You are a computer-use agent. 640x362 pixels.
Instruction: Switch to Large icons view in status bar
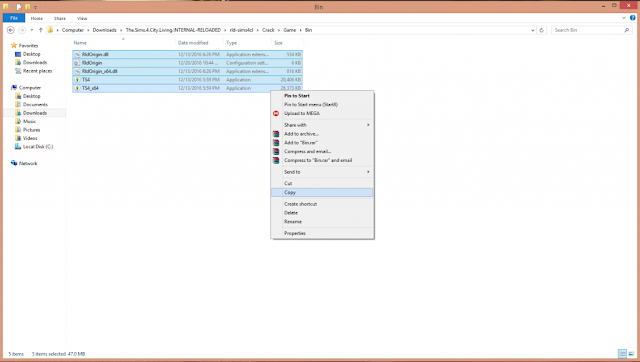click(x=631, y=354)
